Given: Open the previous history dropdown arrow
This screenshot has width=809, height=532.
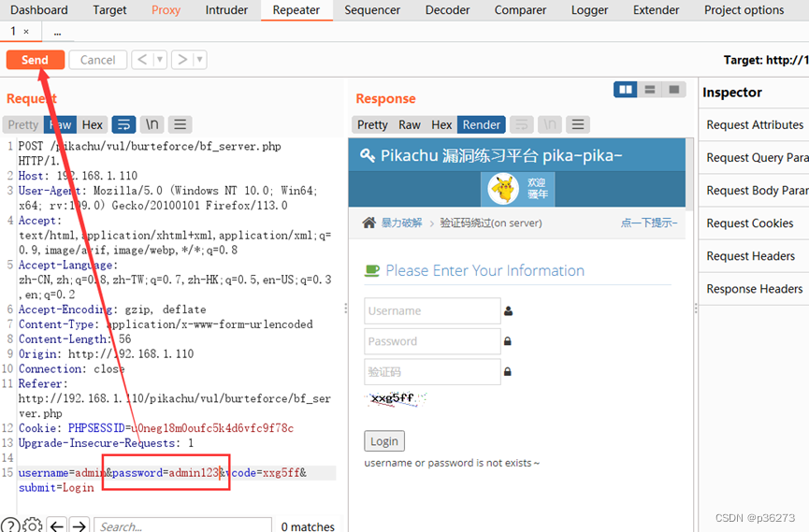Looking at the screenshot, I should 160,60.
